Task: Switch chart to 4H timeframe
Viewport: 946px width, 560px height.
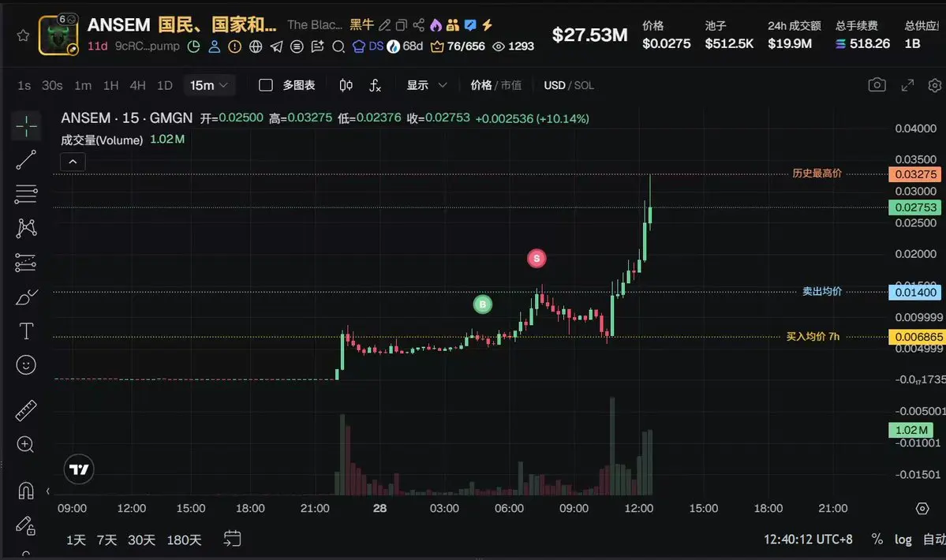Action: point(137,86)
